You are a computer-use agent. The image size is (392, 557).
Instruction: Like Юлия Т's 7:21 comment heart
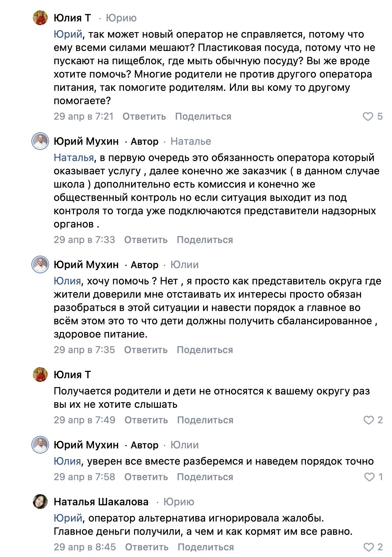click(x=368, y=117)
